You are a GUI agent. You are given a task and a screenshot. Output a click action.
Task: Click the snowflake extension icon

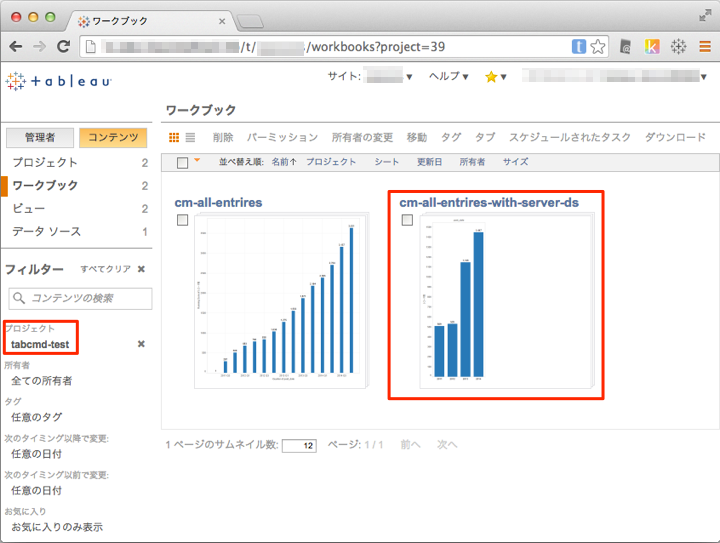(x=678, y=46)
